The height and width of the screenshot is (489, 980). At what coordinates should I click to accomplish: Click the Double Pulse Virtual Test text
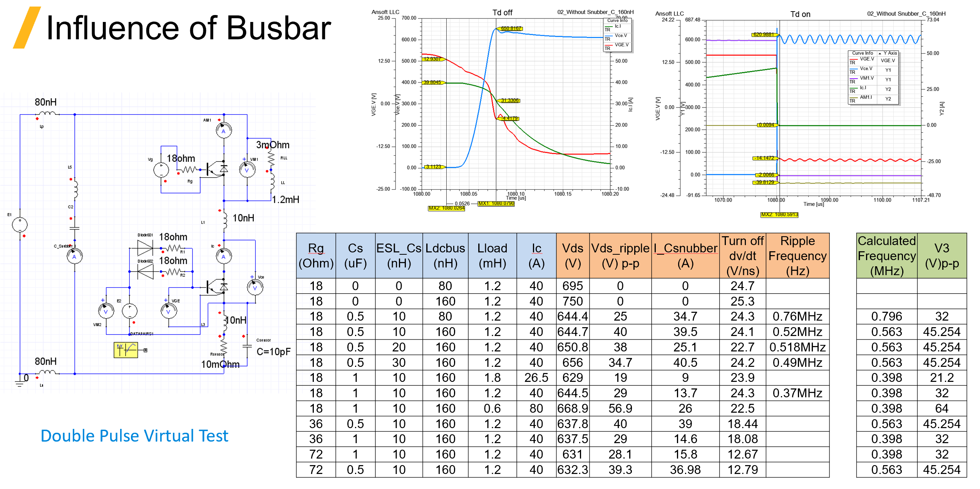[x=134, y=436]
